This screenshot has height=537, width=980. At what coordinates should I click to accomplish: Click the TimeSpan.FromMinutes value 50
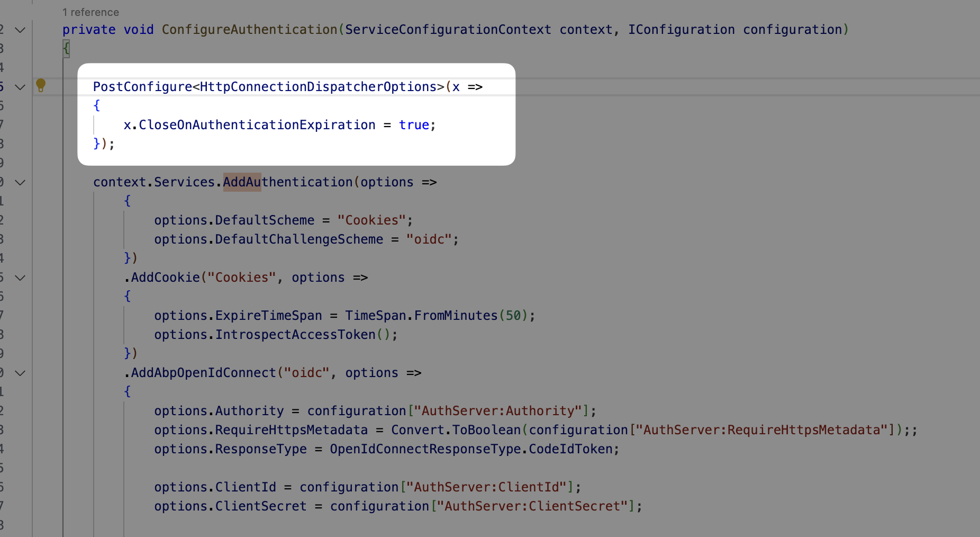(x=513, y=316)
